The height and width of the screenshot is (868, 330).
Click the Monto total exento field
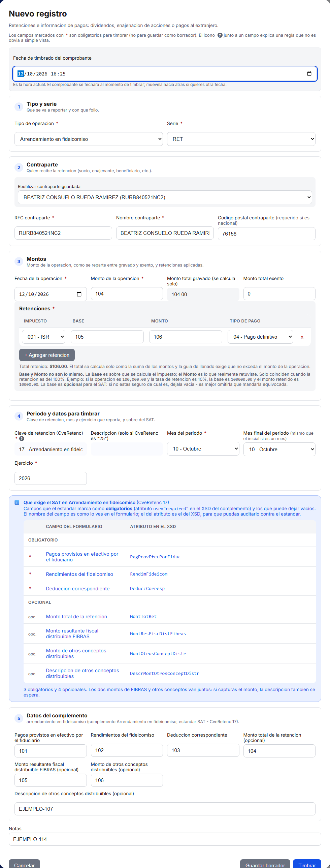pos(279,294)
